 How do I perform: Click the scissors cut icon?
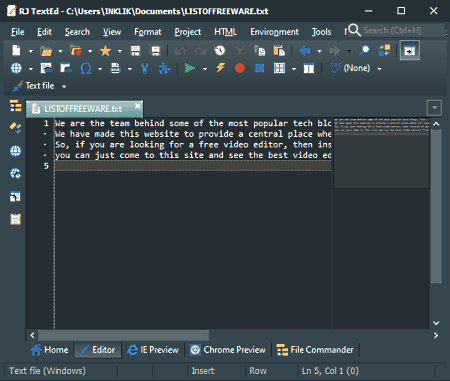(240, 51)
